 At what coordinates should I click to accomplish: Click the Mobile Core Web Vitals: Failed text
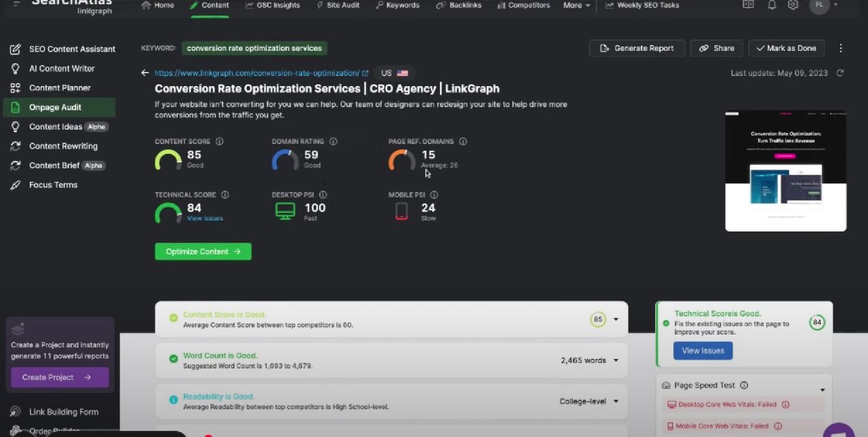click(x=722, y=426)
